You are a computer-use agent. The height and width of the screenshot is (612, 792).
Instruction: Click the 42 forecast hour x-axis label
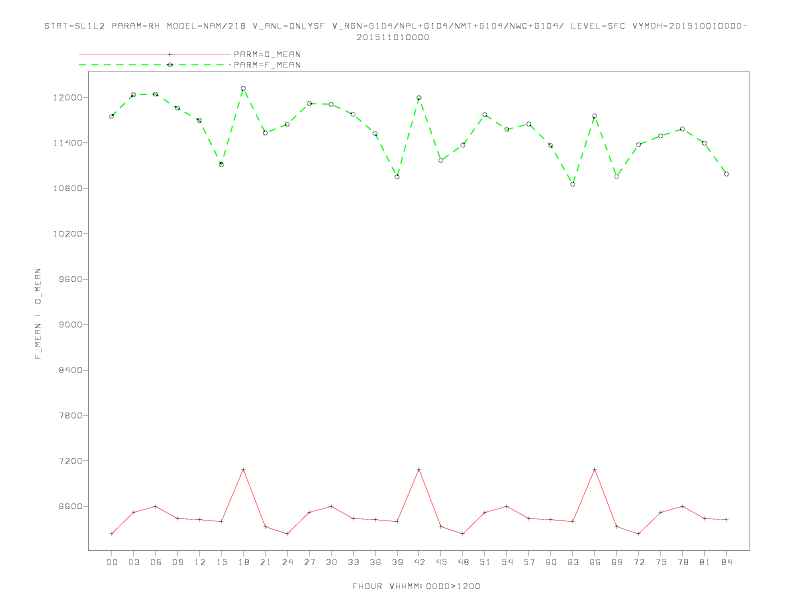point(419,562)
